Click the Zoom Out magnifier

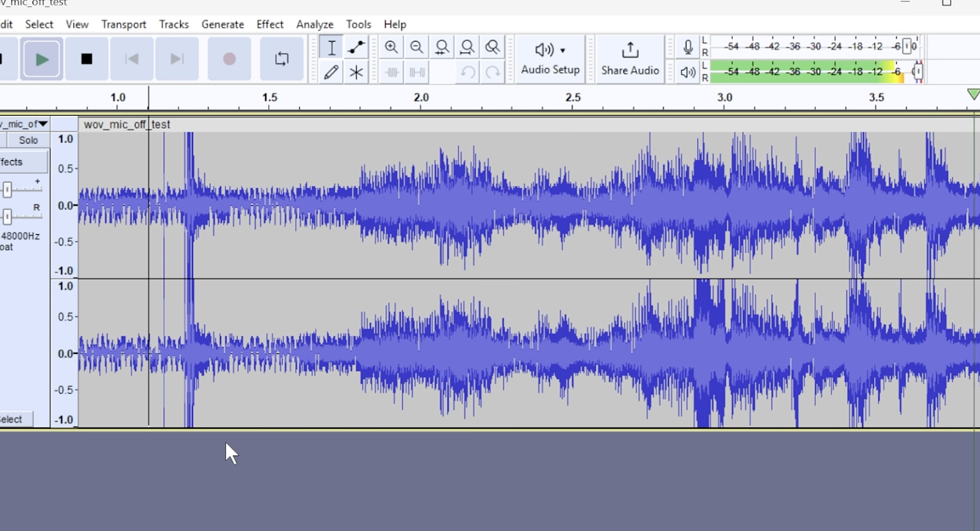[417, 47]
